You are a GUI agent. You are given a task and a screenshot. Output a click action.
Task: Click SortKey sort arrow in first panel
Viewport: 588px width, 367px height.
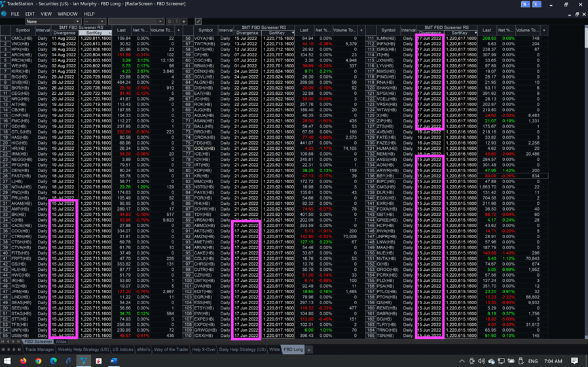click(109, 33)
